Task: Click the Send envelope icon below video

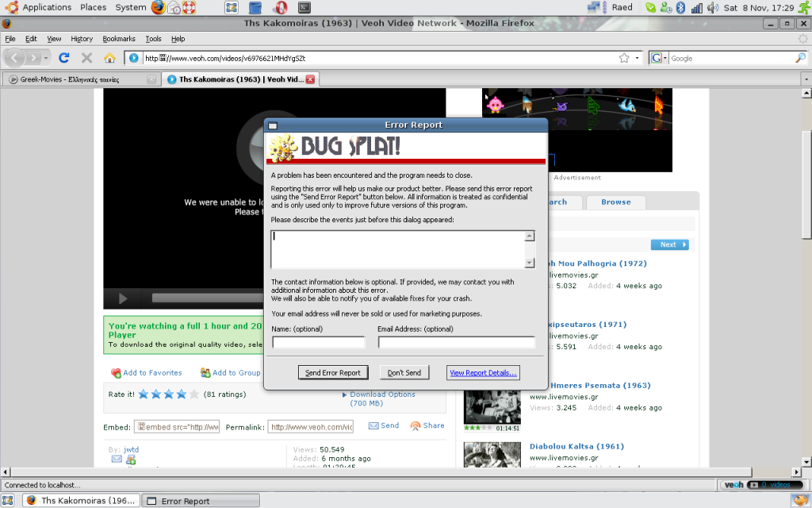Action: pos(373,425)
